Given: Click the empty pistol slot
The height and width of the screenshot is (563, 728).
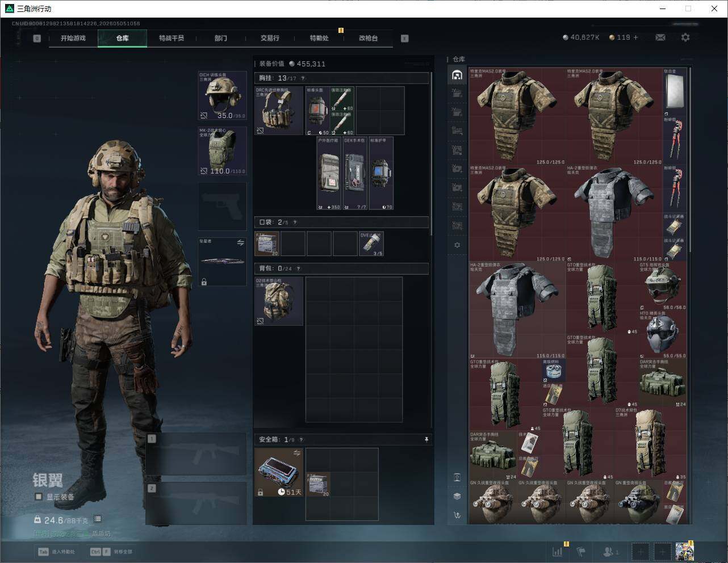Looking at the screenshot, I should (x=222, y=206).
